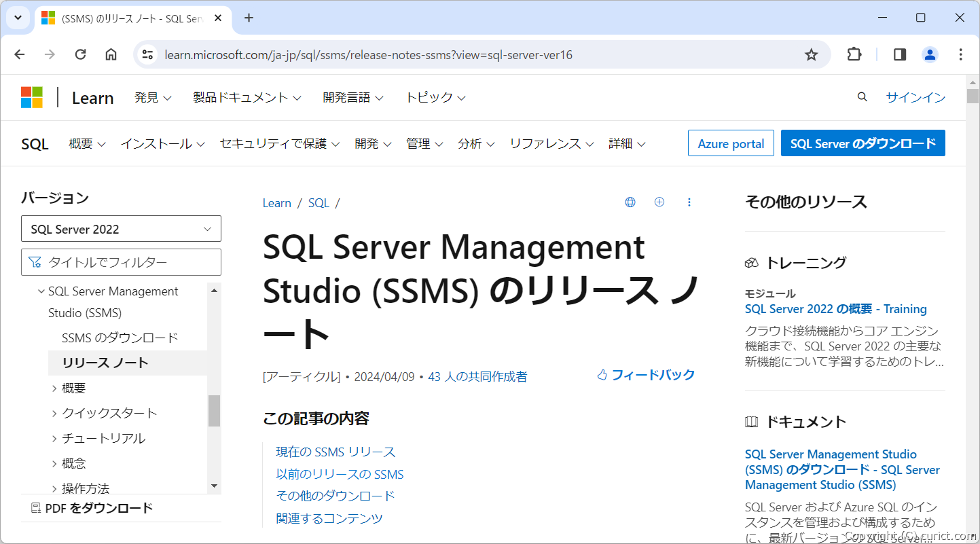The width and height of the screenshot is (980, 544).
Task: Collapse the SQL Server Management Studio (SSMS) node
Action: tap(41, 291)
